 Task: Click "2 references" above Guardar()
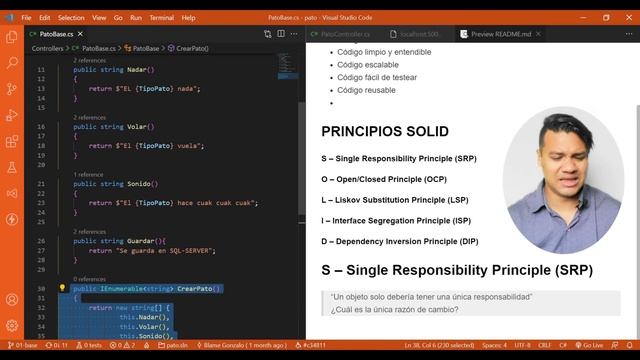click(x=89, y=232)
